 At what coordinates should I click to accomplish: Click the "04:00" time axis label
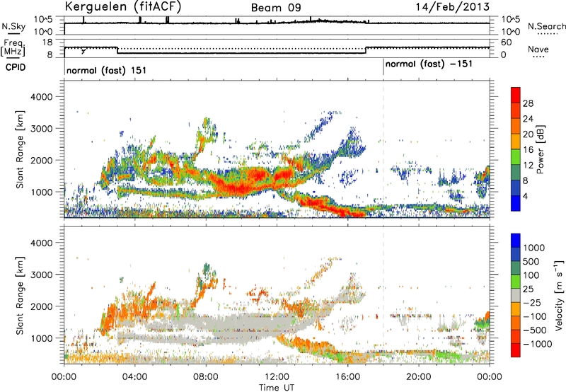(x=134, y=377)
